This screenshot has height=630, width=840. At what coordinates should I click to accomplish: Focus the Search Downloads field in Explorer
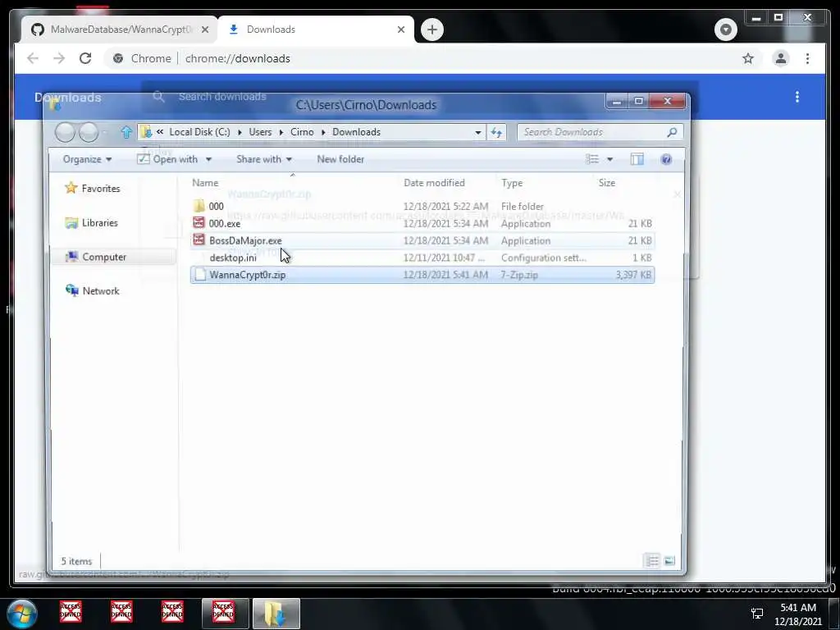click(x=600, y=132)
